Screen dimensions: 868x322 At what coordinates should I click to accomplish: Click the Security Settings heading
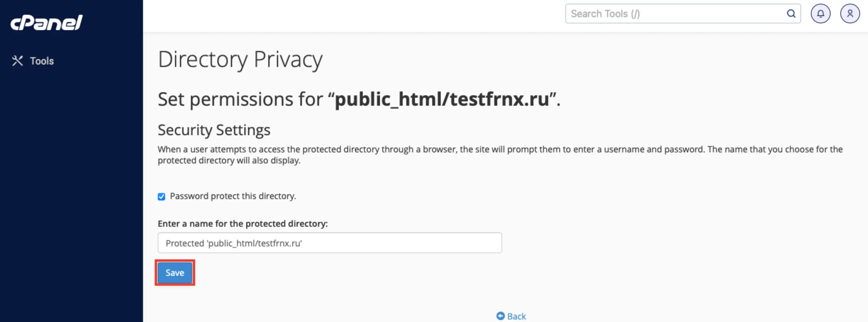coord(214,130)
